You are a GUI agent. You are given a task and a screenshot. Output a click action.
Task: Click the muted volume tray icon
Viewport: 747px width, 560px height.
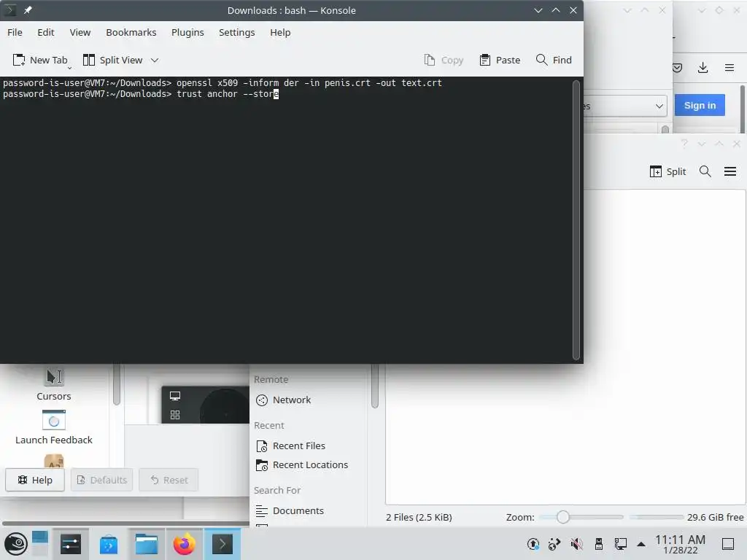[x=576, y=544]
